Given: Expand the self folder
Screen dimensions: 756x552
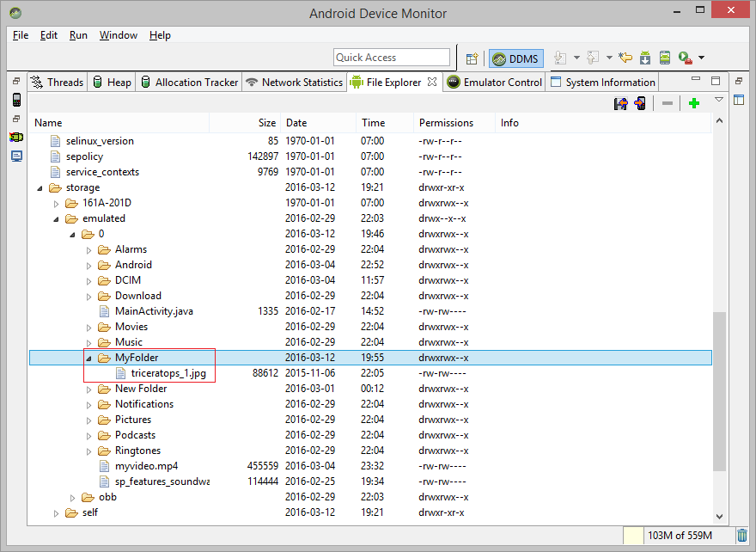Looking at the screenshot, I should pos(57,513).
